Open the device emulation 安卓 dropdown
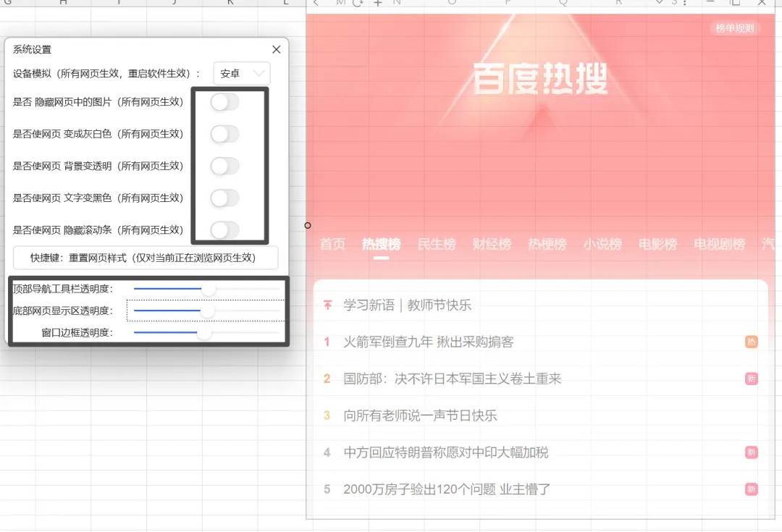Image resolution: width=782 pixels, height=532 pixels. [x=242, y=73]
